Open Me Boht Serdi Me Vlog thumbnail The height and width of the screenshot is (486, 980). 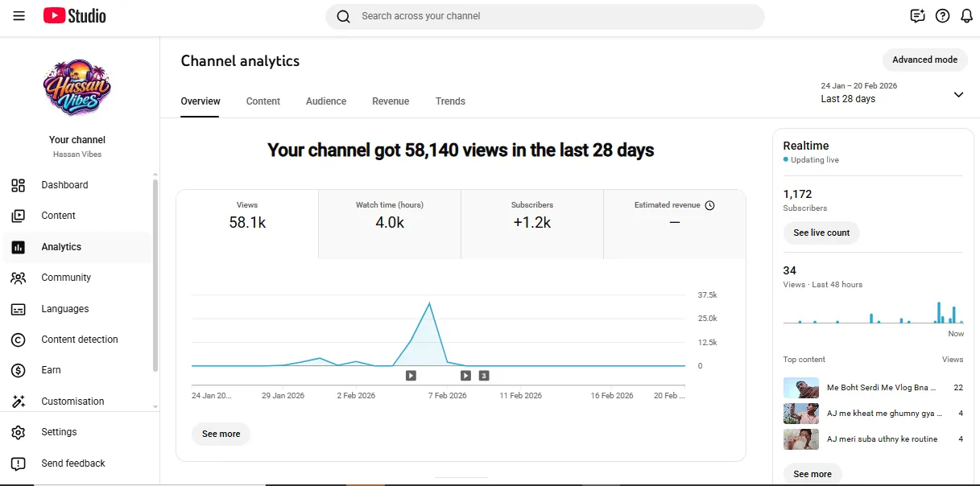(801, 388)
